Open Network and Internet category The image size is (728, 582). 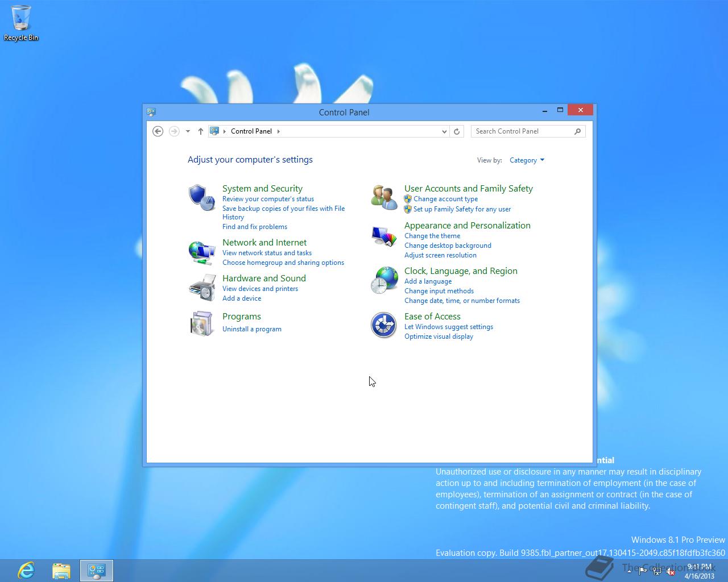coord(264,243)
